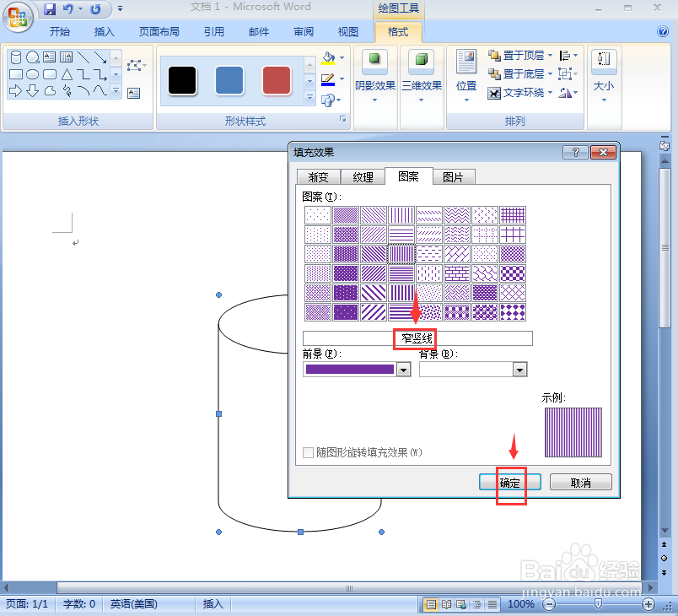The height and width of the screenshot is (616, 678).
Task: Click the shape fill paint bucket
Action: (x=328, y=57)
